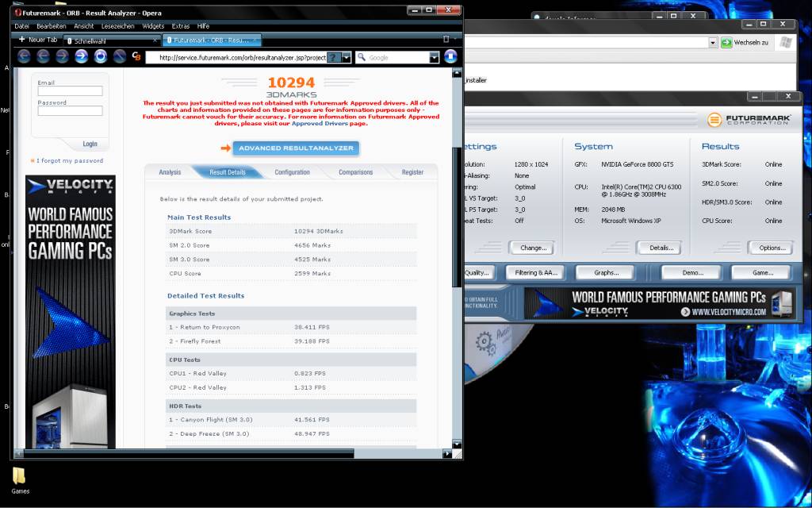Click the I forgot my password link
Viewport: 812px width, 508px height.
coord(70,160)
